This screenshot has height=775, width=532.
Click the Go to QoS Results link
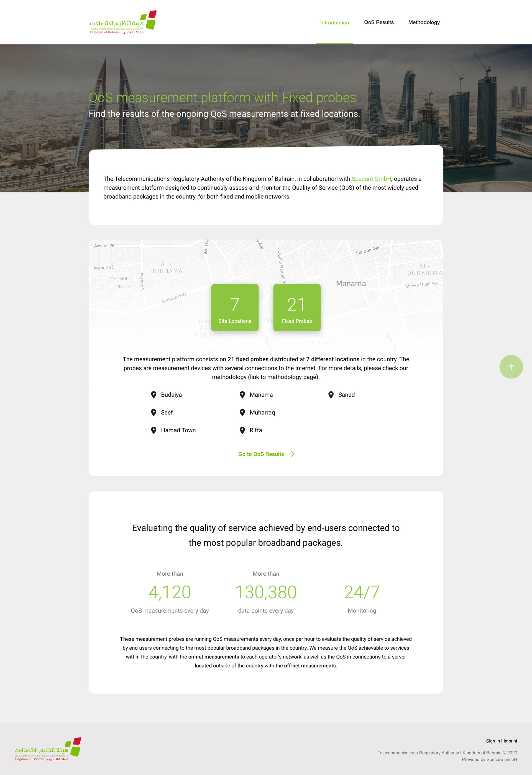261,454
